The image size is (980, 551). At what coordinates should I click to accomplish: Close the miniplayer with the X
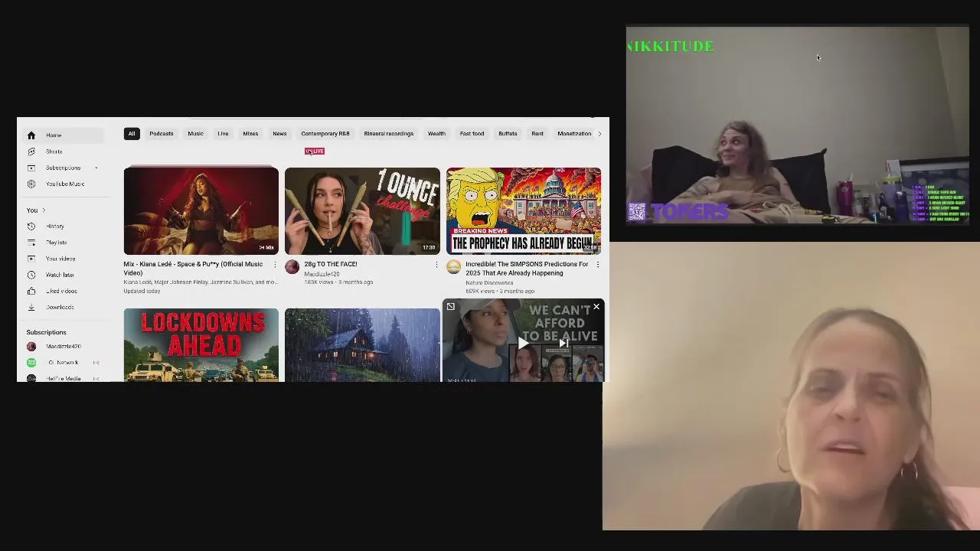(596, 307)
